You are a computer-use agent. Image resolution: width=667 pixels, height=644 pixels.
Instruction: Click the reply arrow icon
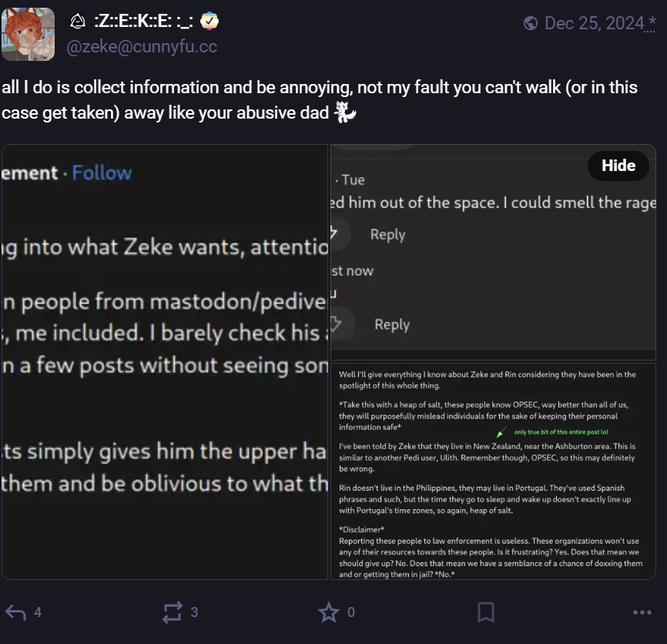pyautogui.click(x=15, y=612)
